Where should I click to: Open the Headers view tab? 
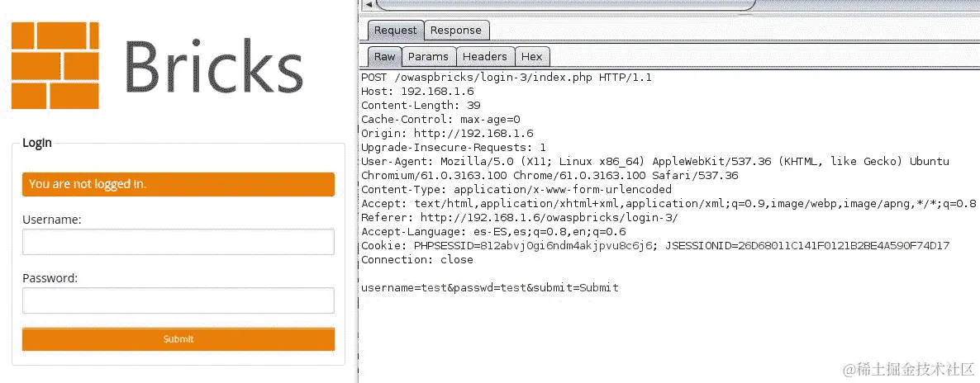coord(485,56)
